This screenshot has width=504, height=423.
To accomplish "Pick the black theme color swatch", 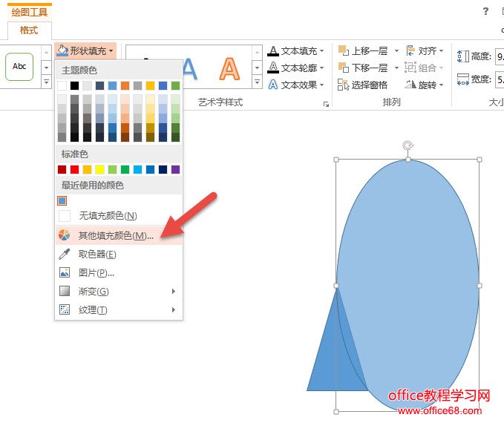I will pos(74,85).
